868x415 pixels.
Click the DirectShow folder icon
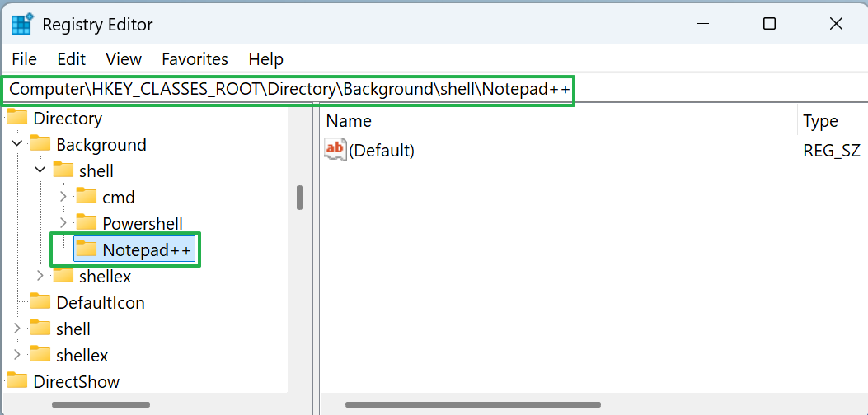pyautogui.click(x=16, y=380)
